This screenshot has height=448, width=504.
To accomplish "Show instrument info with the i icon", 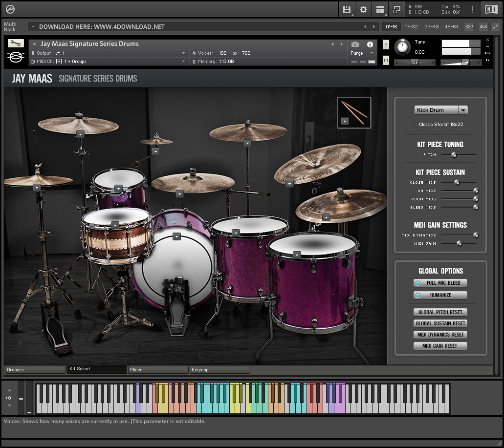I will [x=370, y=44].
